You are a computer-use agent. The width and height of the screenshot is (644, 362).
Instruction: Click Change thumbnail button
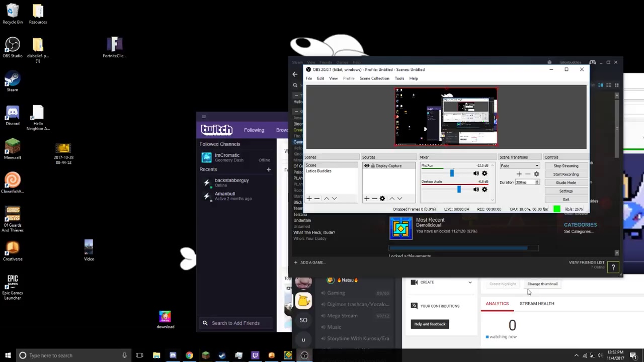542,284
